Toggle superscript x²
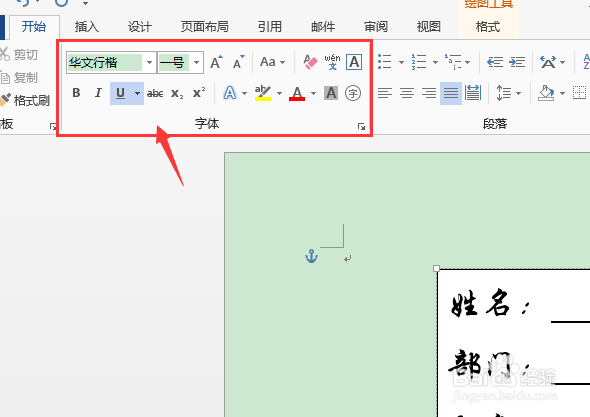 coord(199,93)
